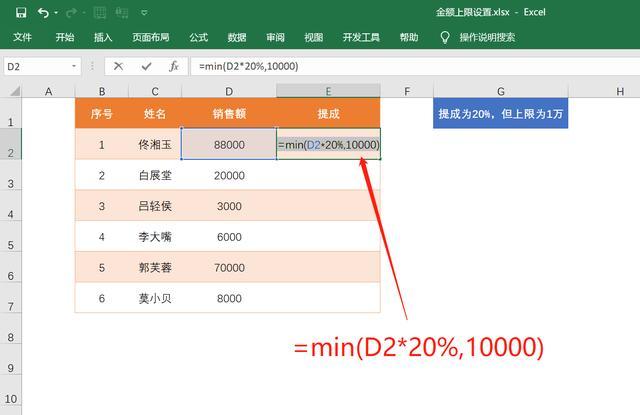Open the 文件 menu
The width and height of the screenshot is (640, 415).
pos(22,38)
